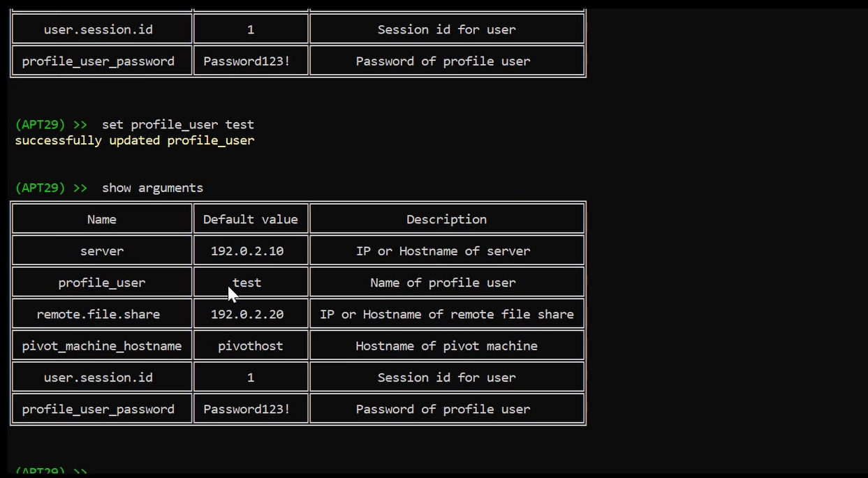Select the "Name" column header cell
Image resolution: width=868 pixels, height=478 pixels.
click(102, 219)
